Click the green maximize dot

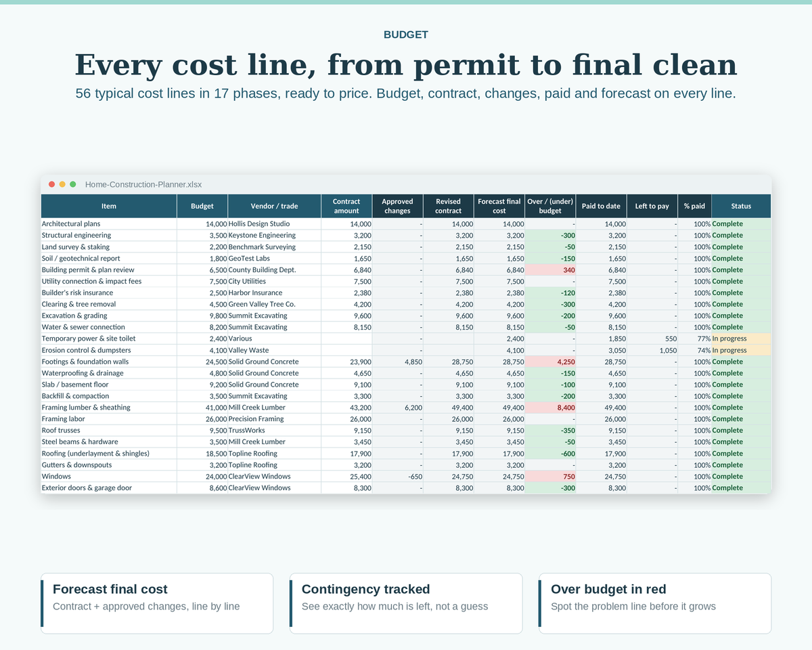(73, 184)
